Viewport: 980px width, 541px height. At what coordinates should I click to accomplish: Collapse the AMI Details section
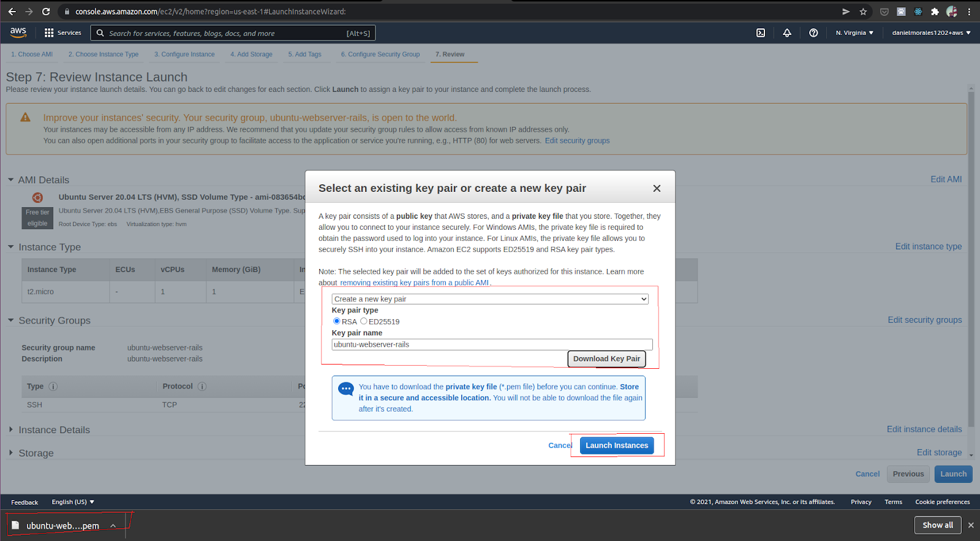[10, 180]
